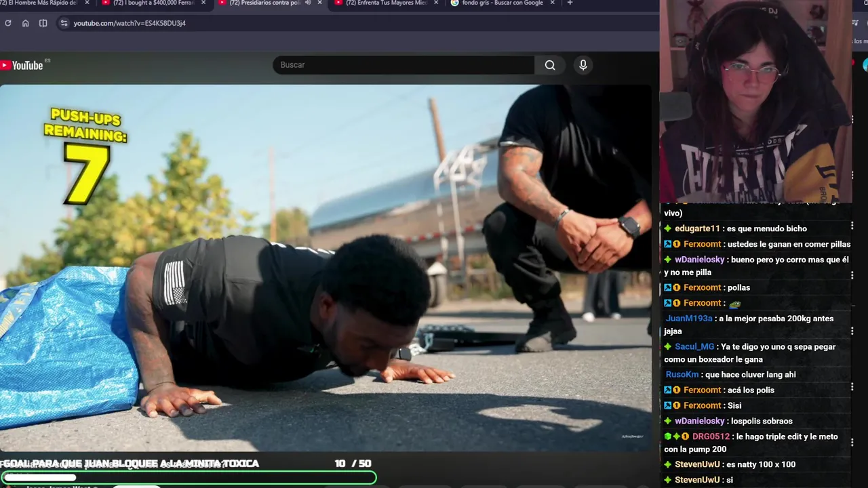Viewport: 868px width, 488px height.
Task: Reload the current YouTube page
Action: 7,23
